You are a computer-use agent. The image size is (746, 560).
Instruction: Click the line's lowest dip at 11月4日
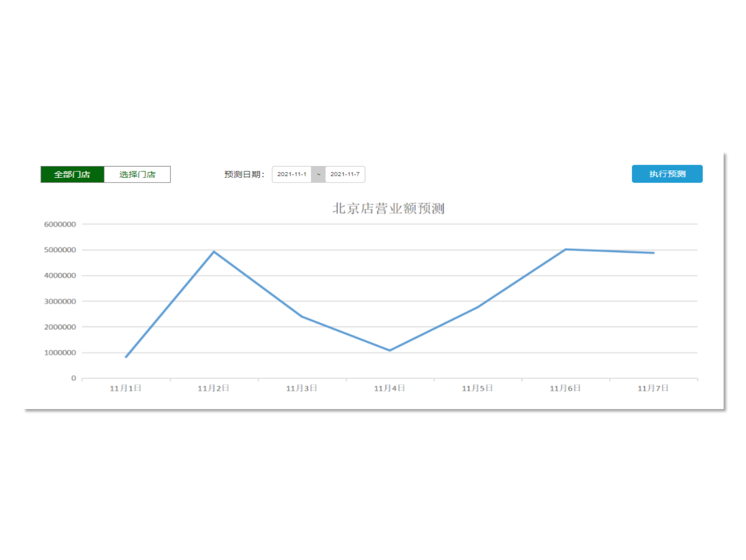[x=390, y=350]
